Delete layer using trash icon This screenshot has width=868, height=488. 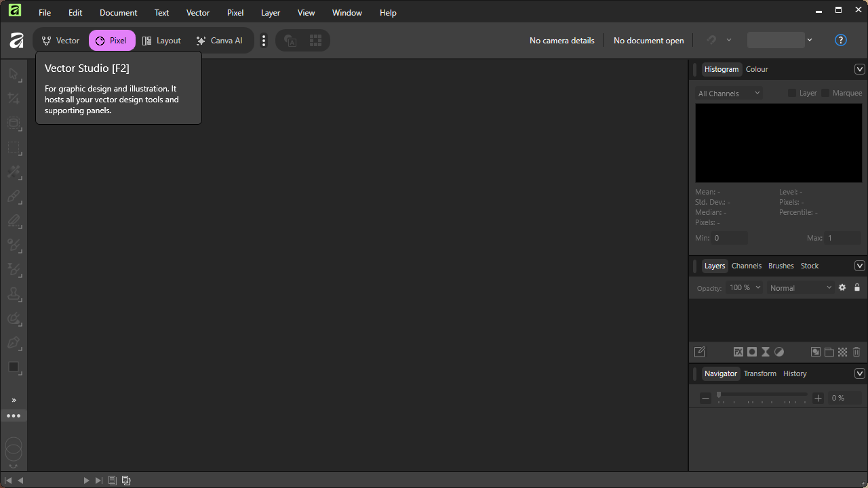(856, 352)
